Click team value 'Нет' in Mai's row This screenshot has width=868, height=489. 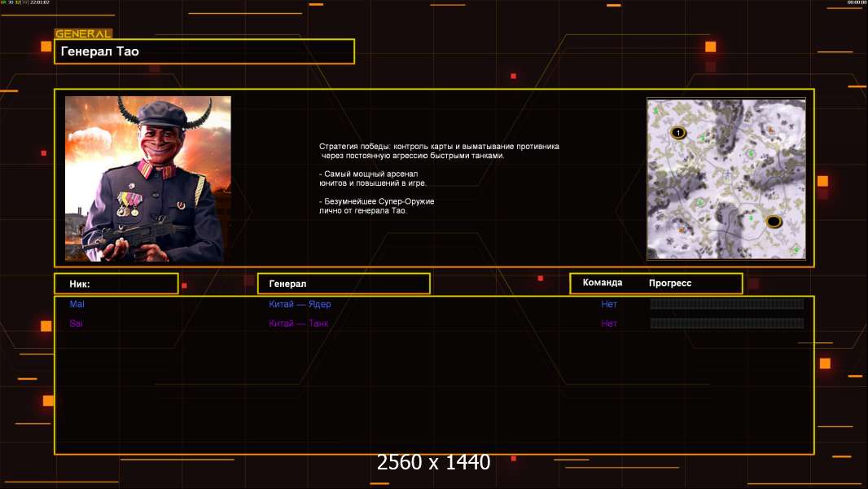coord(609,304)
